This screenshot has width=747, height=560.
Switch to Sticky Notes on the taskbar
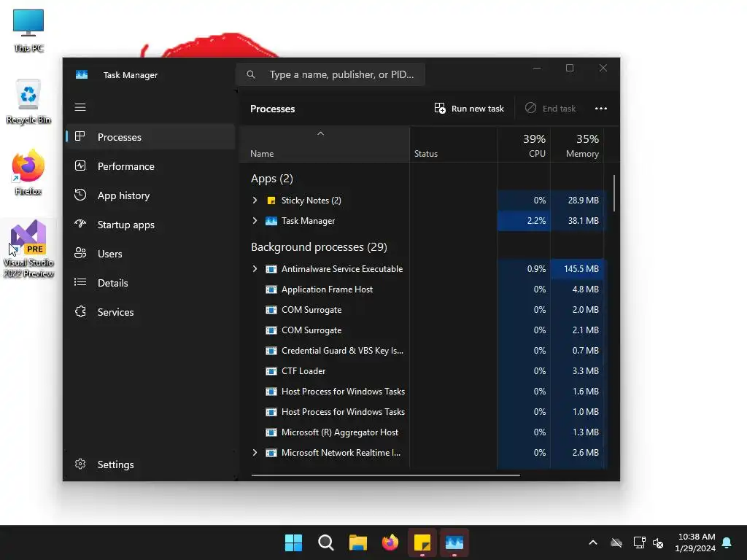(422, 542)
